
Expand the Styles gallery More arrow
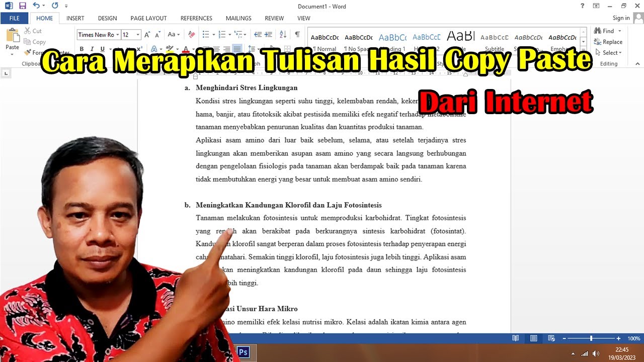583,49
